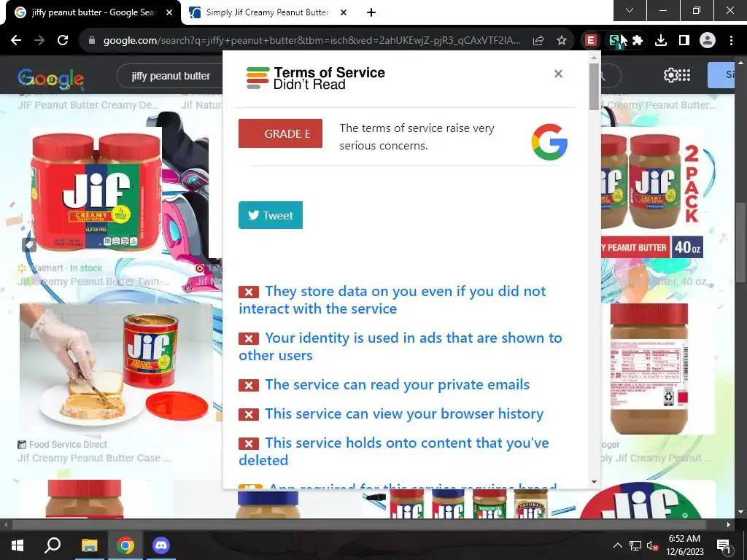Open the tab search dropdown arrow

click(x=630, y=10)
